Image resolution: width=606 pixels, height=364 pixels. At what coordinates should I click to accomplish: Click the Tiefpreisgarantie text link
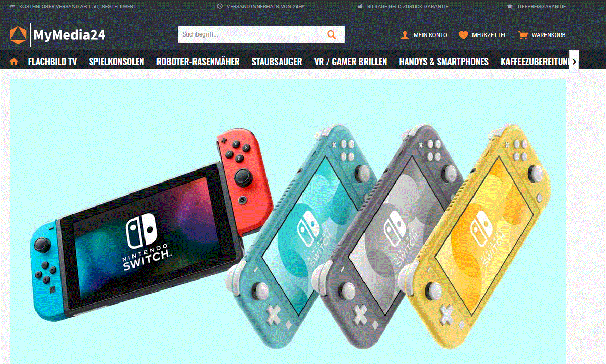point(541,7)
